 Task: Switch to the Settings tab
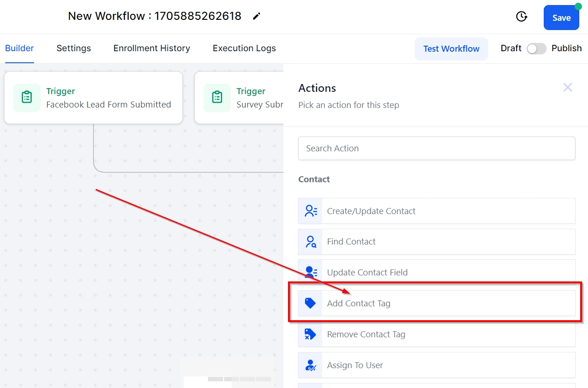(x=74, y=48)
